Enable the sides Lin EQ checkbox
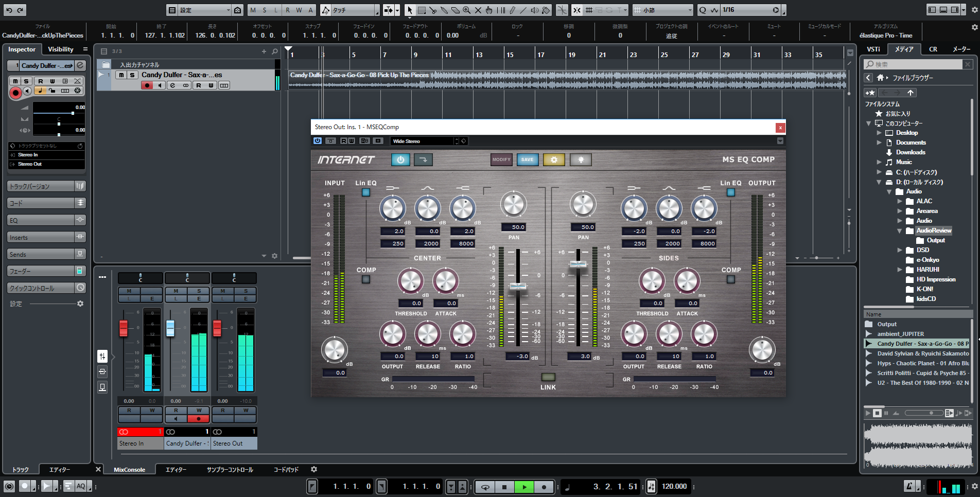 point(731,192)
